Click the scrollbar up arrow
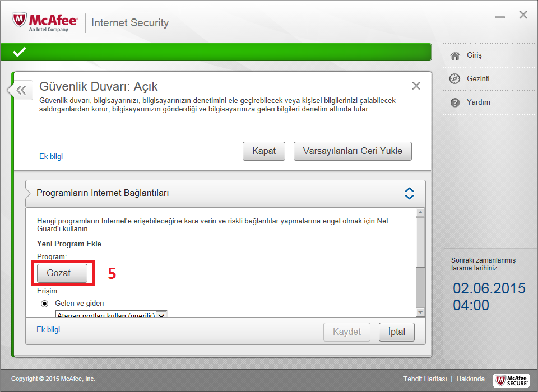The width and height of the screenshot is (538, 392). 420,213
